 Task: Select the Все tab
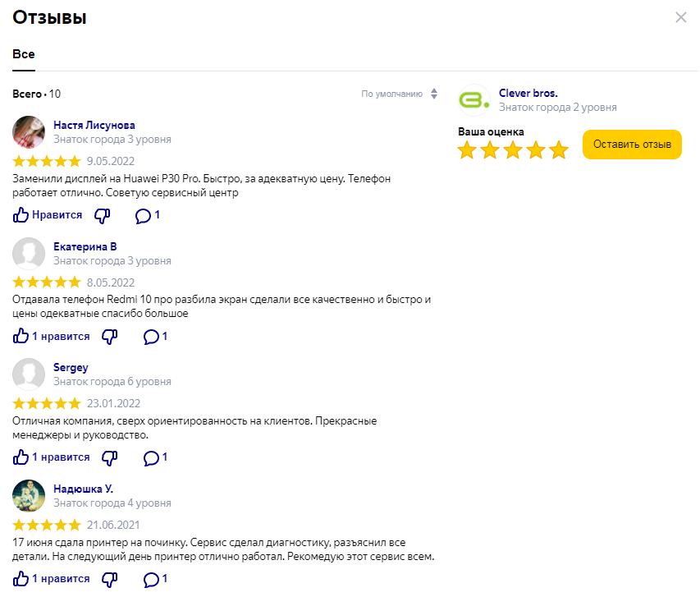pos(24,54)
